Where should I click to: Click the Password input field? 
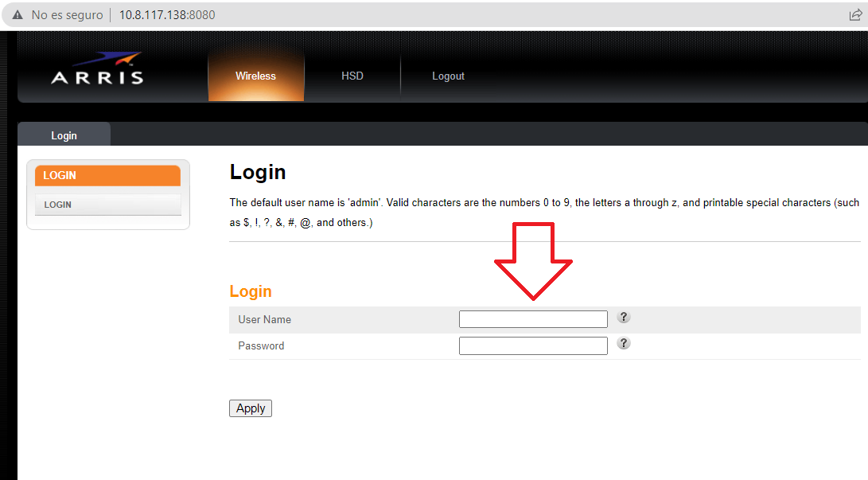point(533,345)
